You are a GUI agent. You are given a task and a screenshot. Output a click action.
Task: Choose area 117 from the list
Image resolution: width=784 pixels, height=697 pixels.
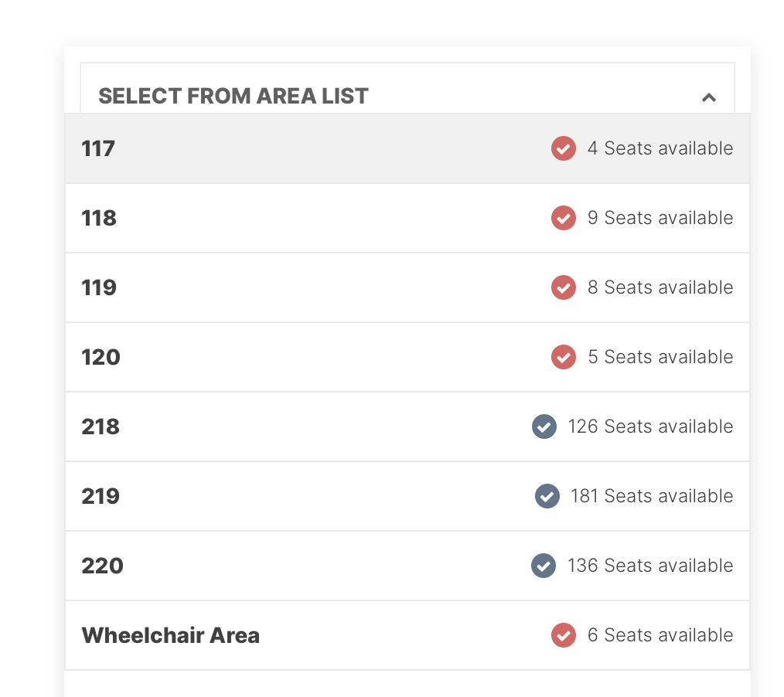407,148
